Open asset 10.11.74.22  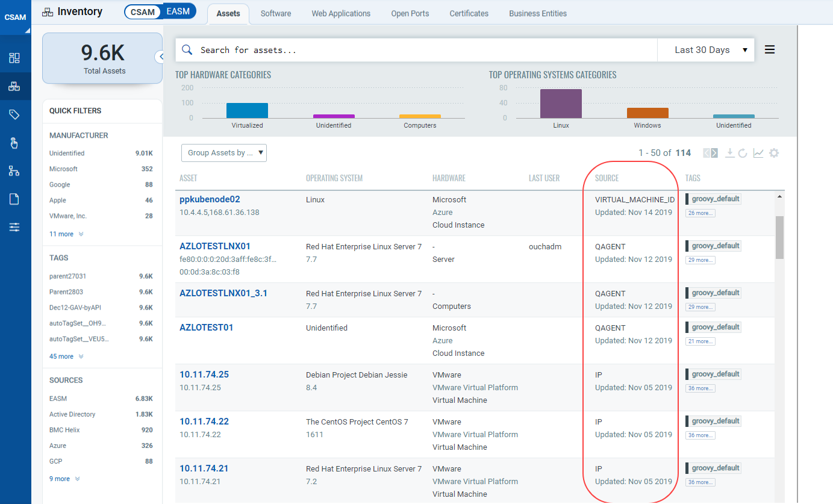pos(204,422)
